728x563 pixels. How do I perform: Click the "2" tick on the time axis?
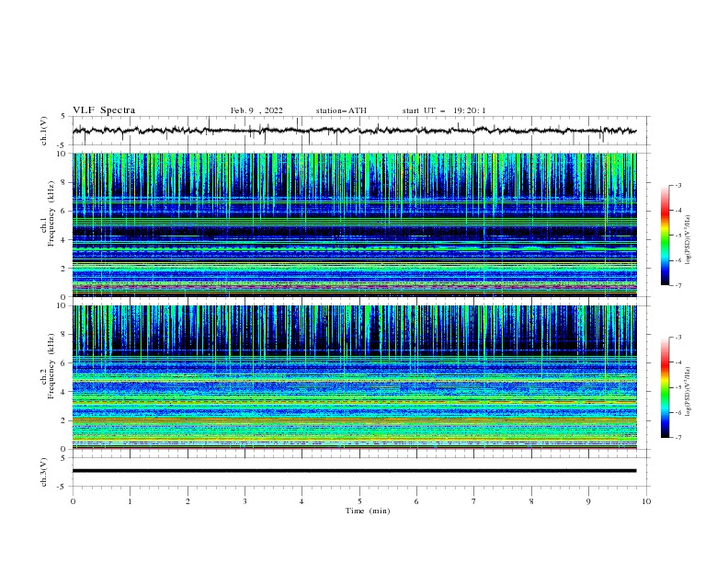click(x=188, y=501)
